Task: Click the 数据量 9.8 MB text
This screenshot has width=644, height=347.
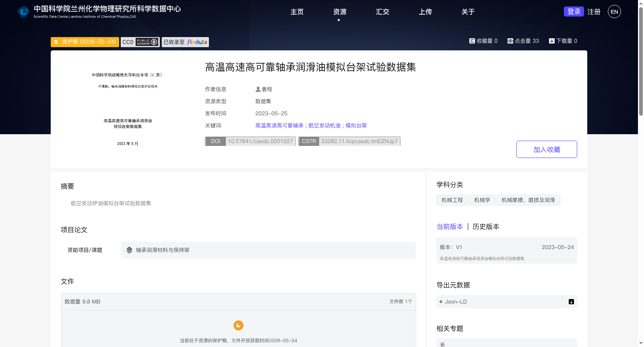Action: (x=83, y=301)
